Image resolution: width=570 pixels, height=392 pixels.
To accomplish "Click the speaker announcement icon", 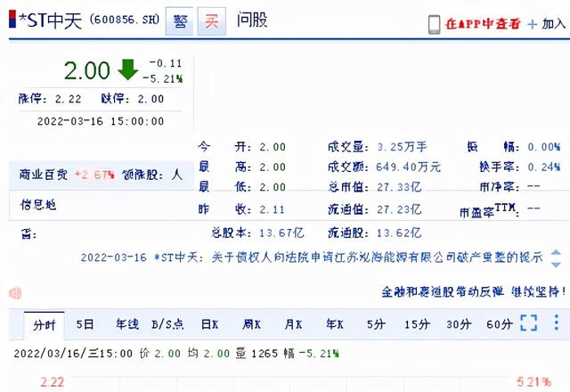I will tap(15, 293).
